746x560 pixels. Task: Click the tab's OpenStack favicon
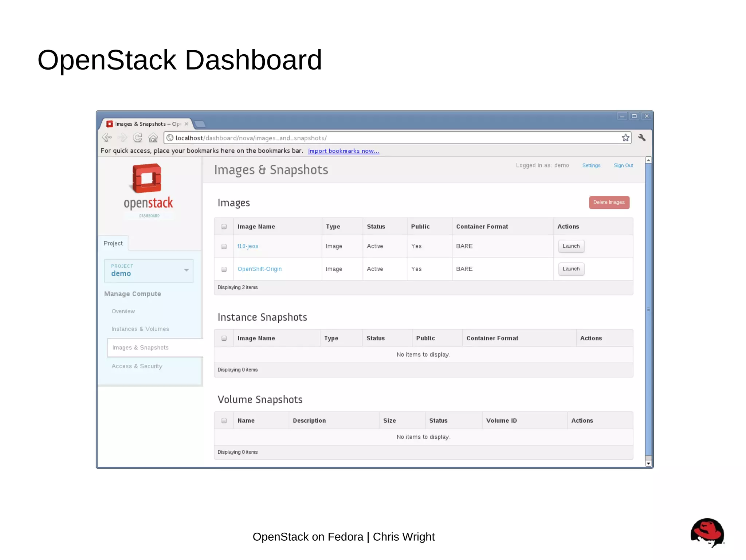[109, 124]
